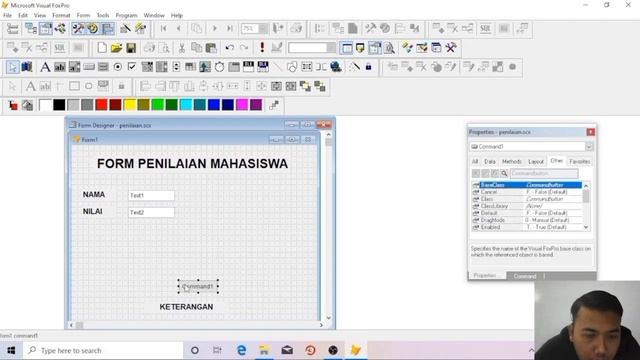Select the Spinner control tool
640x360 pixels.
tap(176, 67)
